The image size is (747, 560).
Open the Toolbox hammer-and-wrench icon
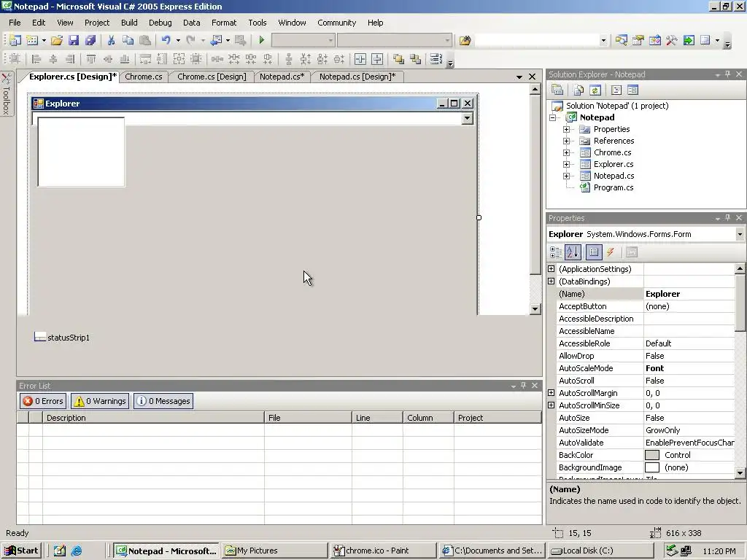click(x=672, y=41)
